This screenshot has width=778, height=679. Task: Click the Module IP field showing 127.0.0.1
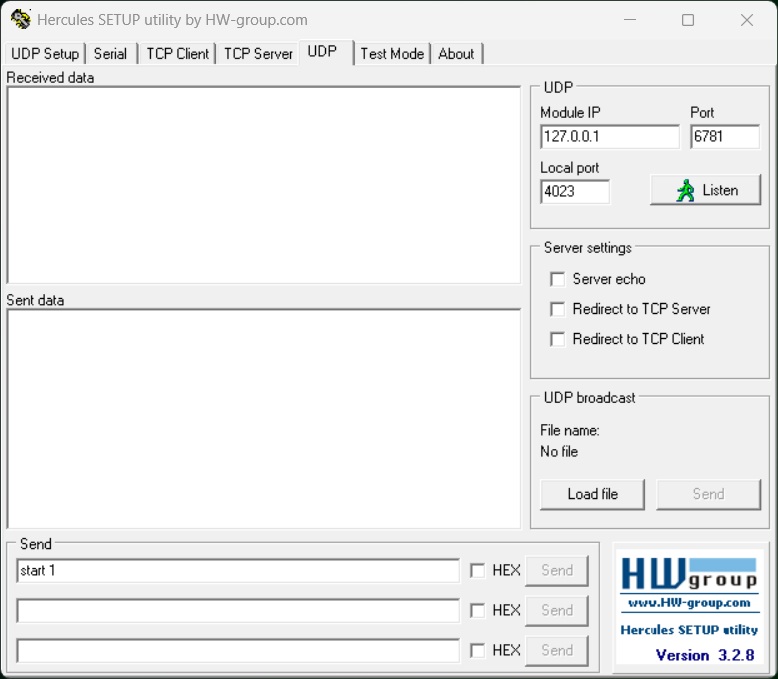click(610, 136)
